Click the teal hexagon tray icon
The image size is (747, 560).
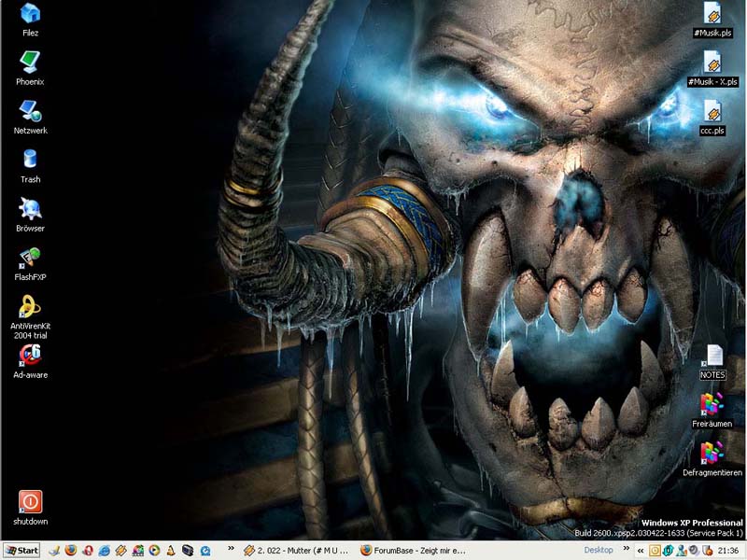coord(668,551)
